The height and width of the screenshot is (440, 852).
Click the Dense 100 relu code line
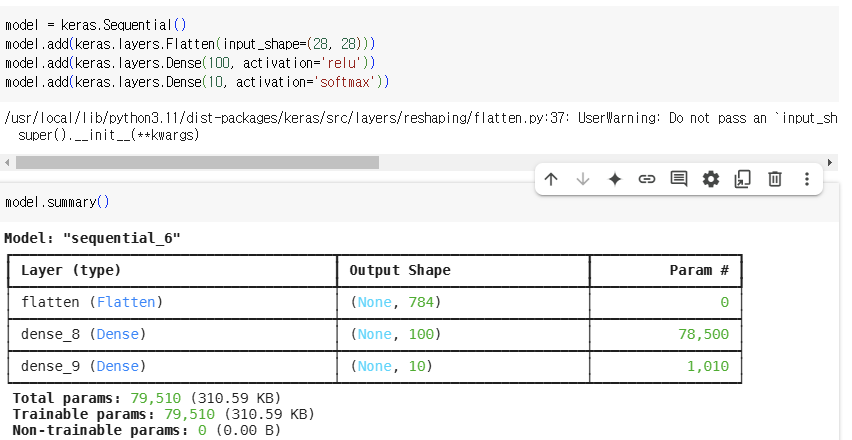190,63
